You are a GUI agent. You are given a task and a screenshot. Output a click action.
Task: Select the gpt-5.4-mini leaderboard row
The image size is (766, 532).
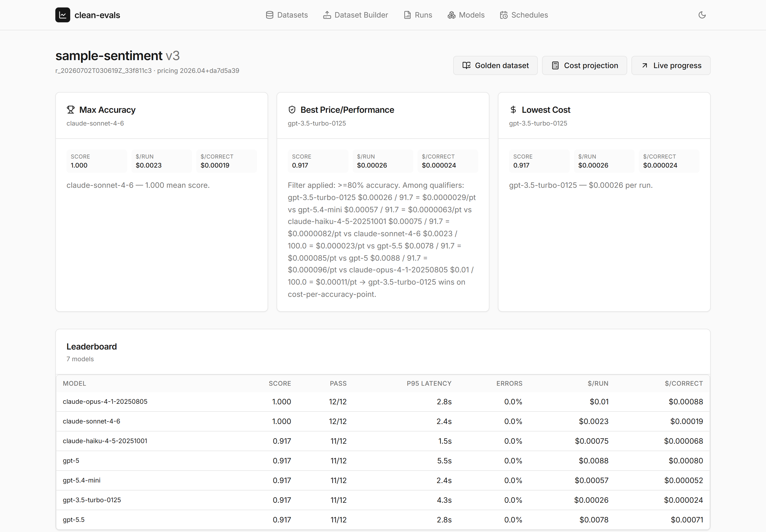pyautogui.click(x=383, y=480)
